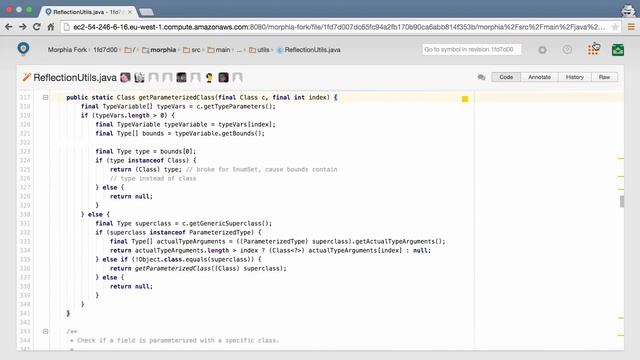Click the browser back arrow
Image resolution: width=640 pixels, height=360 pixels.
point(9,27)
